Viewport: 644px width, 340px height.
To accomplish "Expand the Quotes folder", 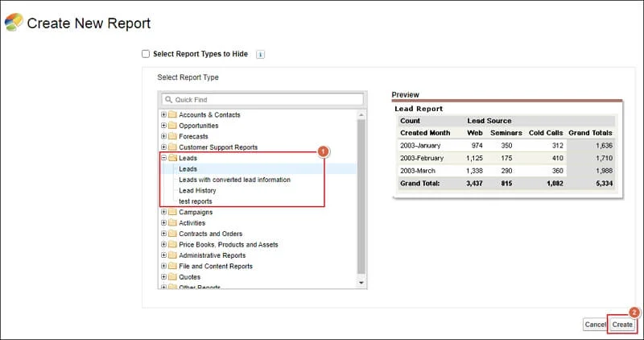I will point(164,276).
